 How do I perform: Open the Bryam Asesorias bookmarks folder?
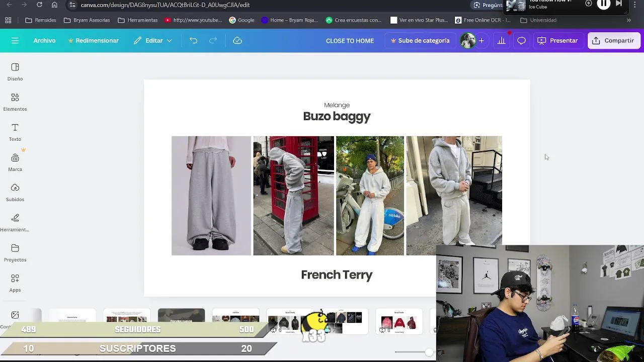pos(87,20)
